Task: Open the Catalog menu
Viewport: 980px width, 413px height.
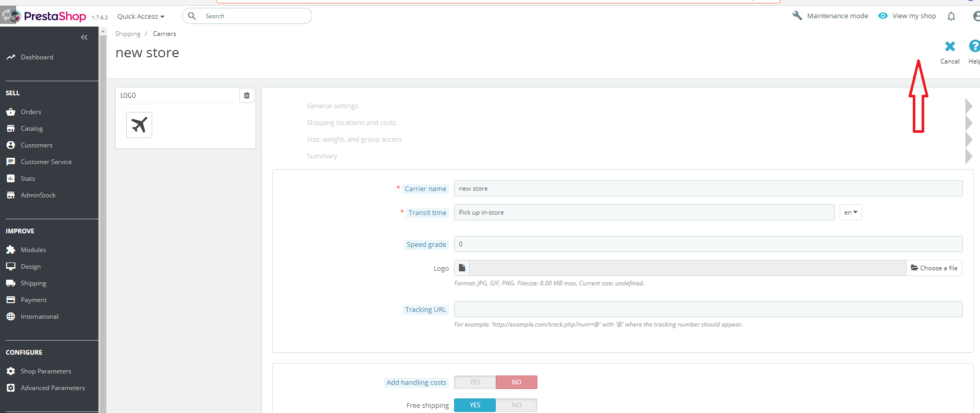Action: pos(32,129)
